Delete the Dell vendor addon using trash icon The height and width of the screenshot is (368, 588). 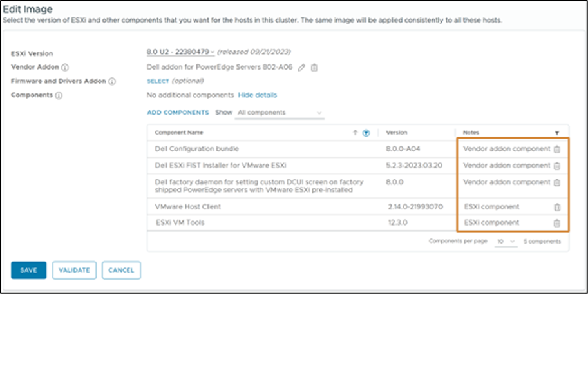314,68
